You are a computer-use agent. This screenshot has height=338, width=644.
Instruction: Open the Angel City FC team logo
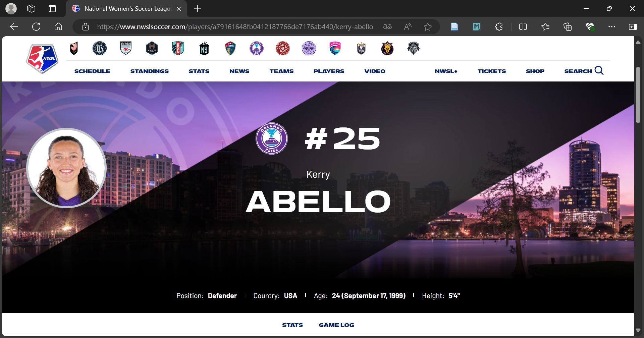click(74, 48)
